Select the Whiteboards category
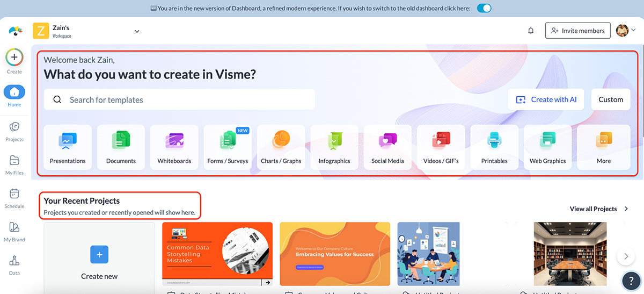644x294 pixels. [174, 147]
